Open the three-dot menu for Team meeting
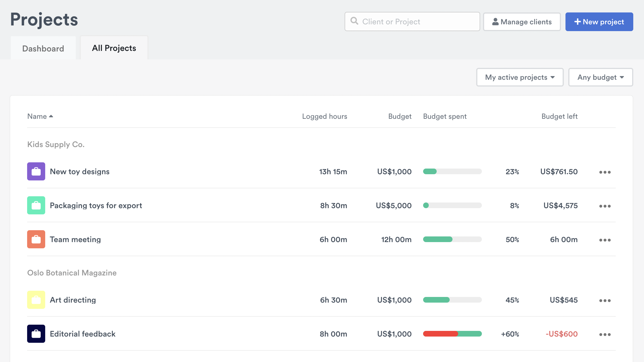644x362 pixels. [x=605, y=240]
